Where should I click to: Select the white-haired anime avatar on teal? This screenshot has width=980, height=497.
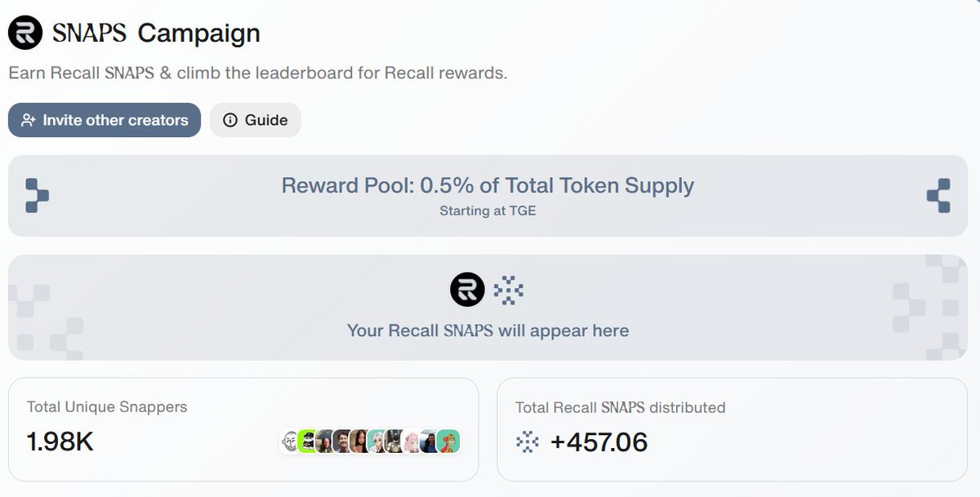pyautogui.click(x=376, y=442)
